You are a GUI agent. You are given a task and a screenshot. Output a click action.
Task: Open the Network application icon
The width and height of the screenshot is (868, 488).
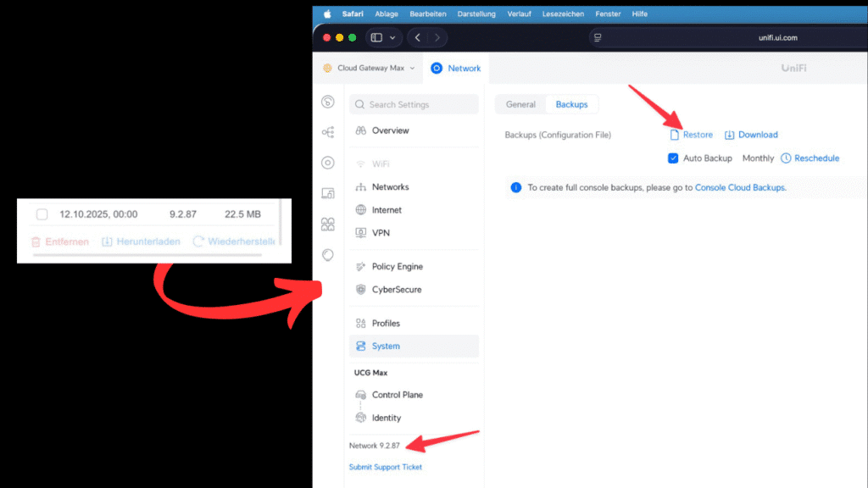(x=437, y=69)
